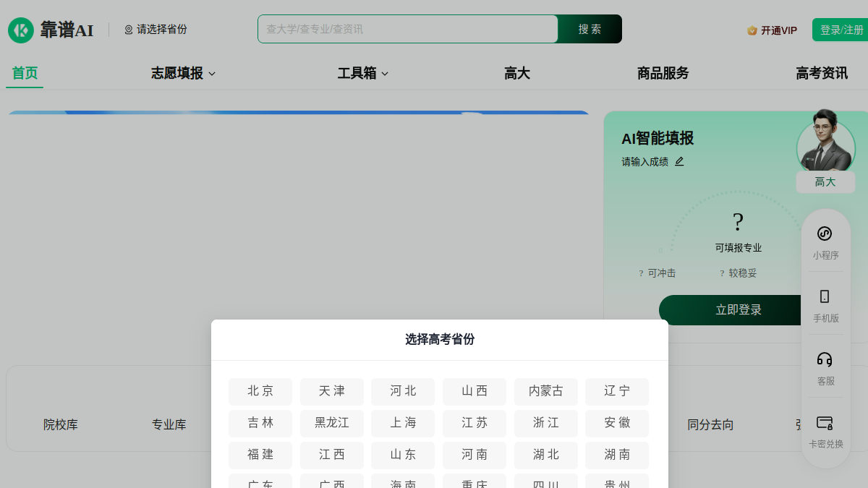The height and width of the screenshot is (488, 868).
Task: Select province 辽宁
Action: [x=617, y=391]
